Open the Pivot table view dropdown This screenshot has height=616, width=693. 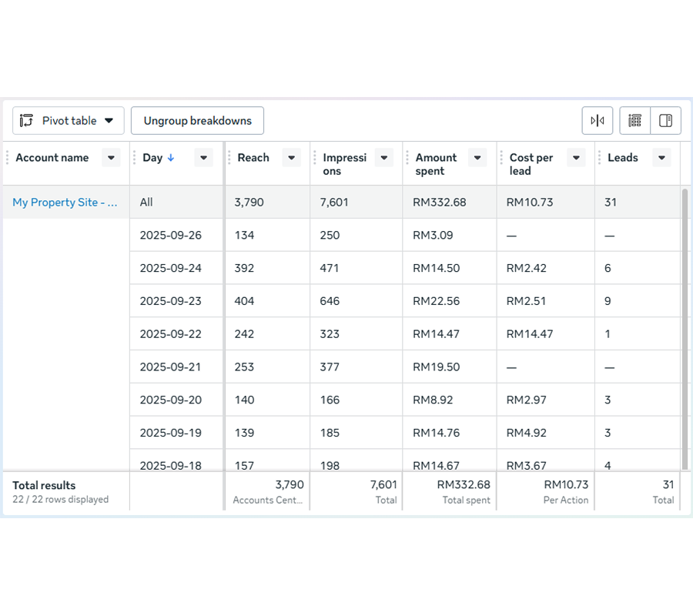pyautogui.click(x=108, y=120)
